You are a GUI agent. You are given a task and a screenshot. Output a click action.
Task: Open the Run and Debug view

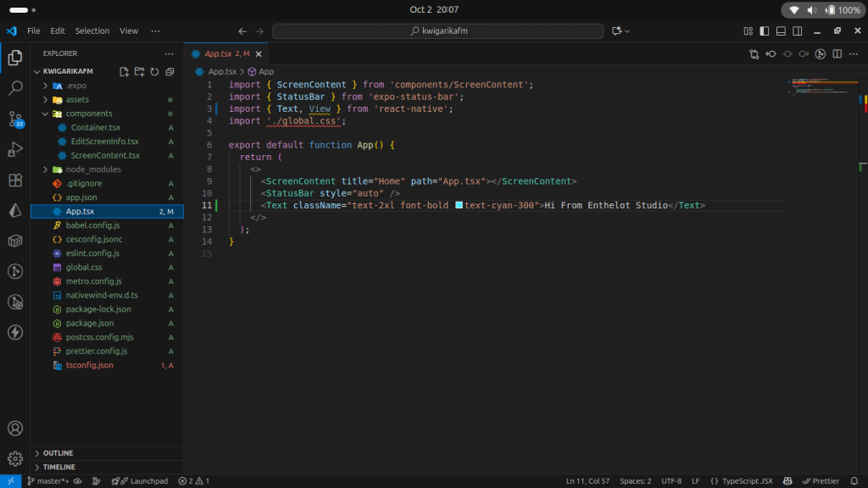[x=15, y=149]
